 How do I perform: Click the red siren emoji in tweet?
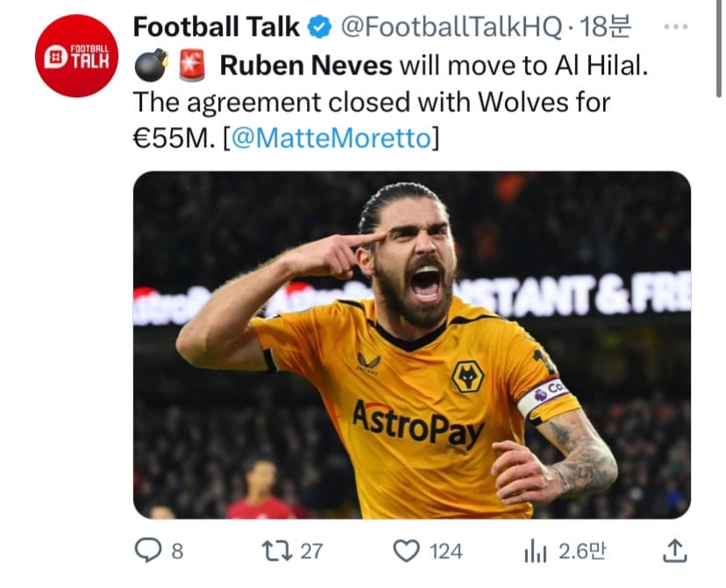coord(191,66)
